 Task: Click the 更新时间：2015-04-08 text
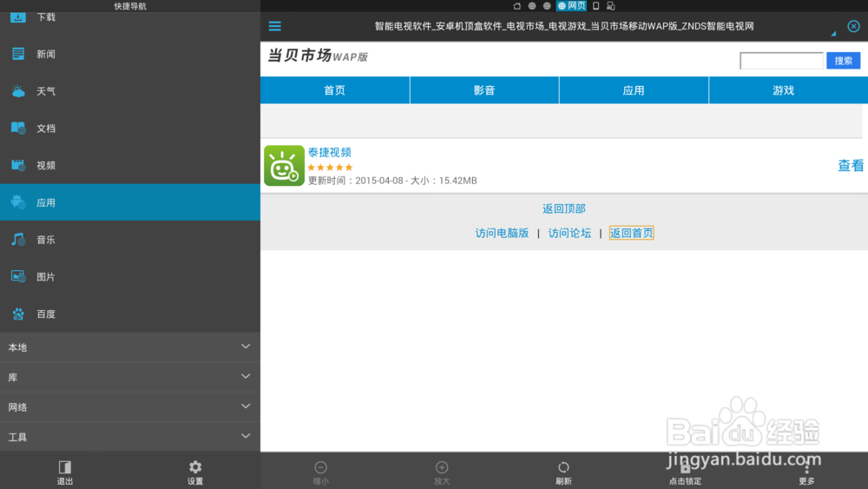point(355,181)
